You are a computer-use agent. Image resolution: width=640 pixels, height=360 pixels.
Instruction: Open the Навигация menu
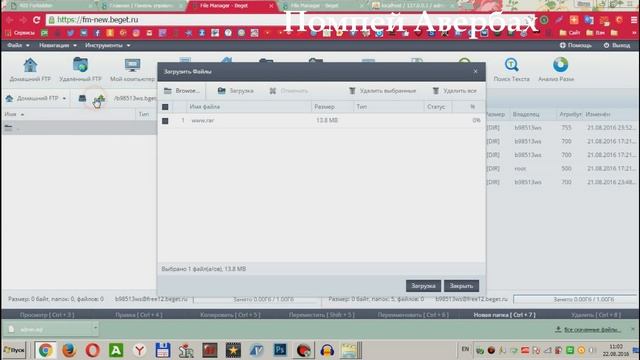(x=58, y=45)
